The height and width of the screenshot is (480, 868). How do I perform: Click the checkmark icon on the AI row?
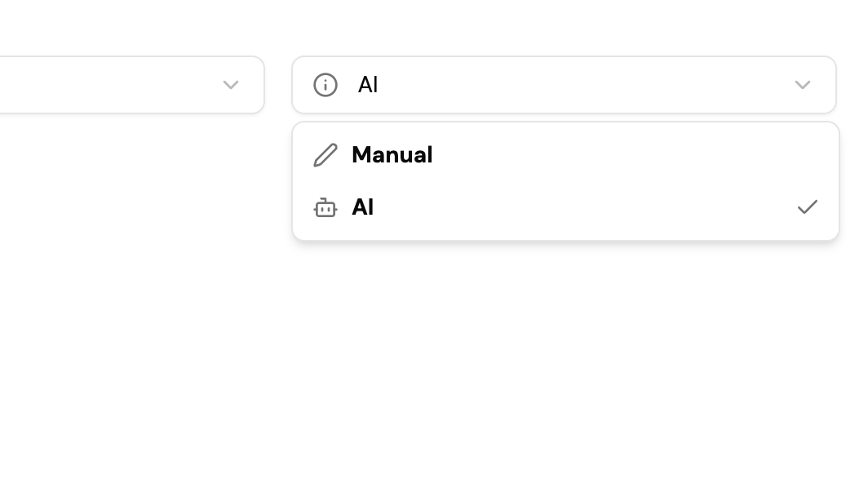click(x=807, y=207)
